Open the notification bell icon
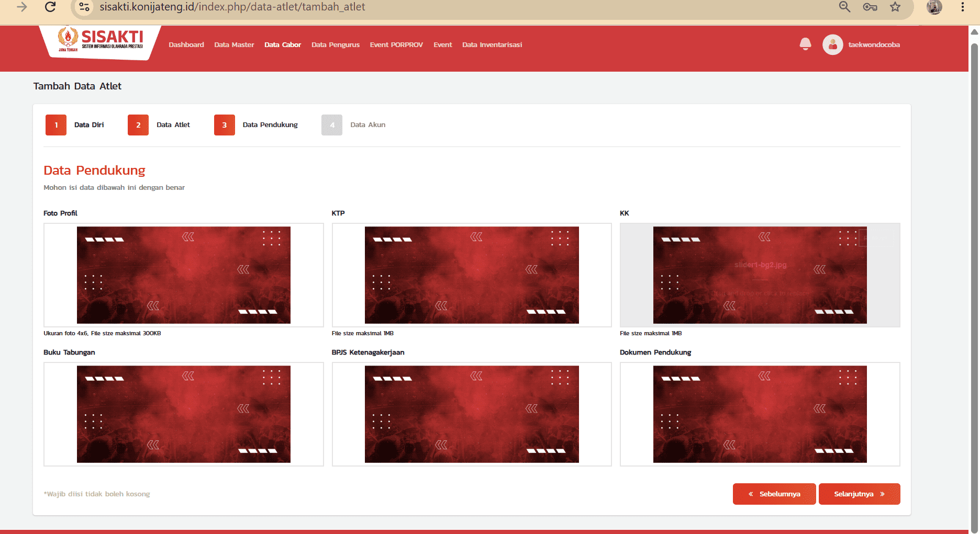Screen dimensions: 980x534 click(x=805, y=44)
